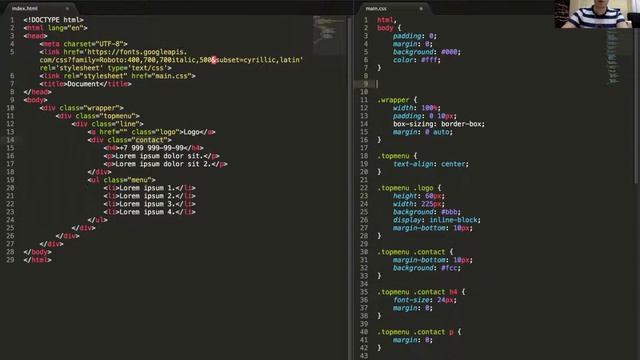Close the main.css tab
The width and height of the screenshot is (640, 360).
[421, 8]
